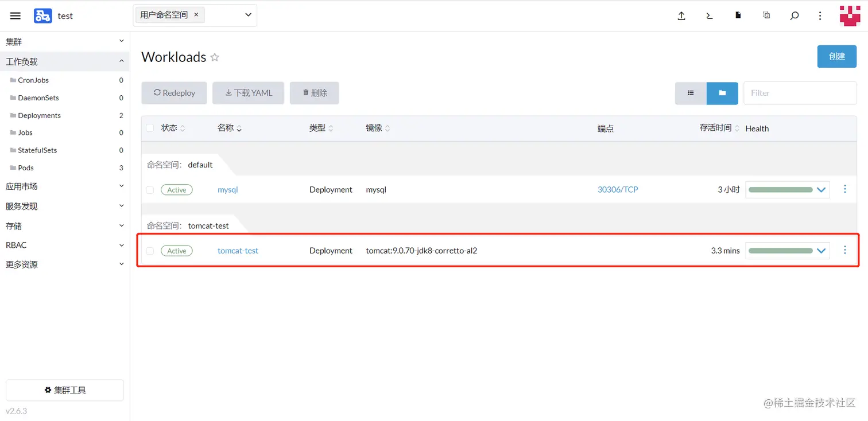Focus the Filter input field

click(x=800, y=93)
